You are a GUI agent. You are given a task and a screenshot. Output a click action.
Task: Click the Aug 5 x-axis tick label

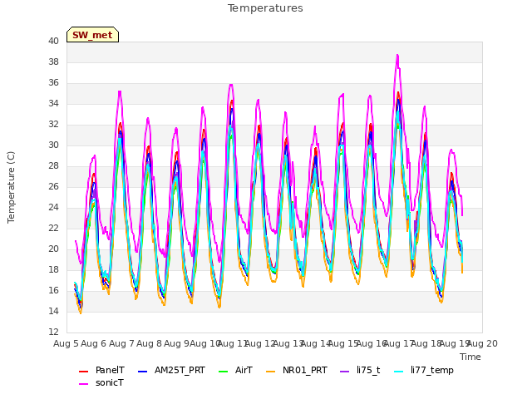(66, 343)
